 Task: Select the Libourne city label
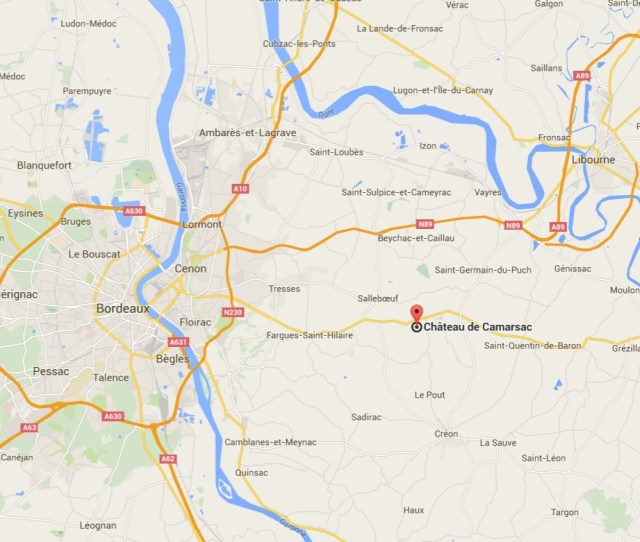pos(593,160)
